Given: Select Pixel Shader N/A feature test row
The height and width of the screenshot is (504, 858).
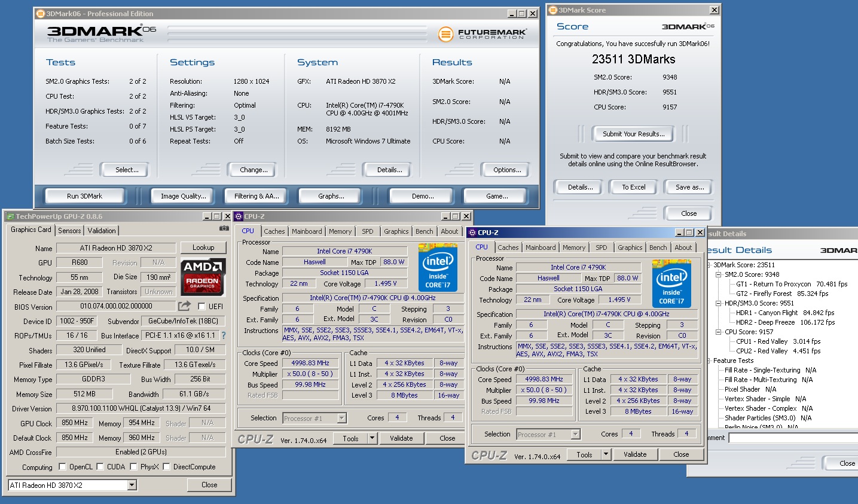Looking at the screenshot, I should [x=750, y=389].
